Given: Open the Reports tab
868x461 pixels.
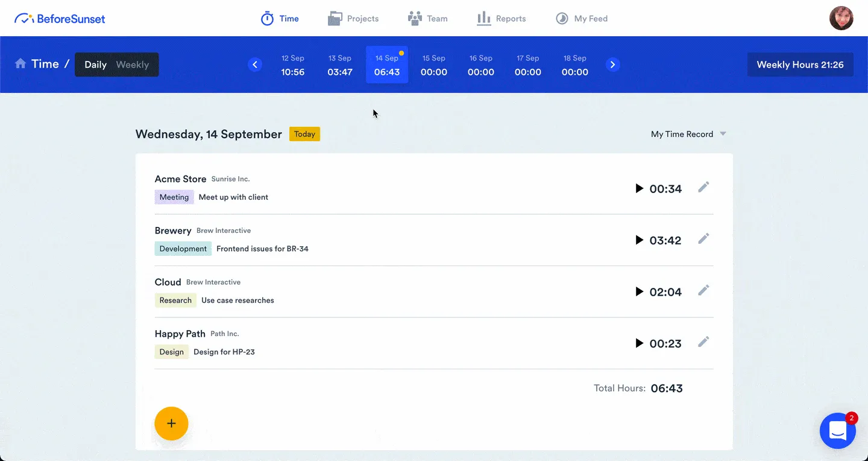Looking at the screenshot, I should point(501,19).
